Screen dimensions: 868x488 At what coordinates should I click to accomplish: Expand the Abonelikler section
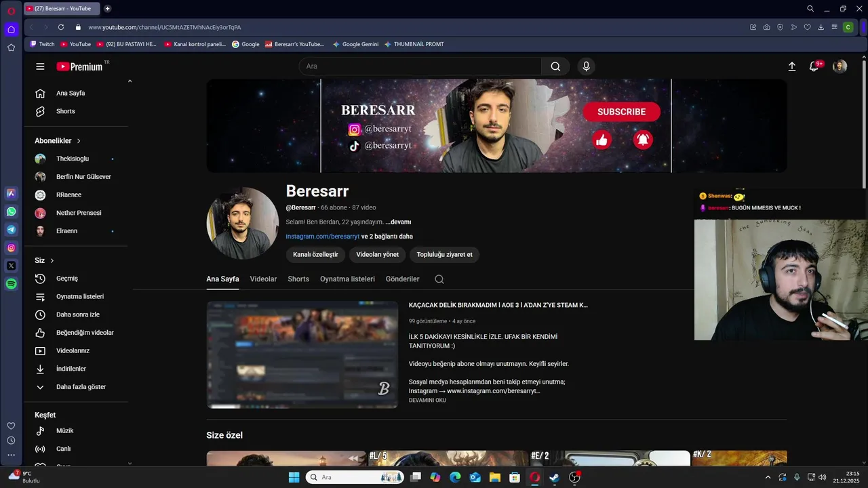coord(58,141)
